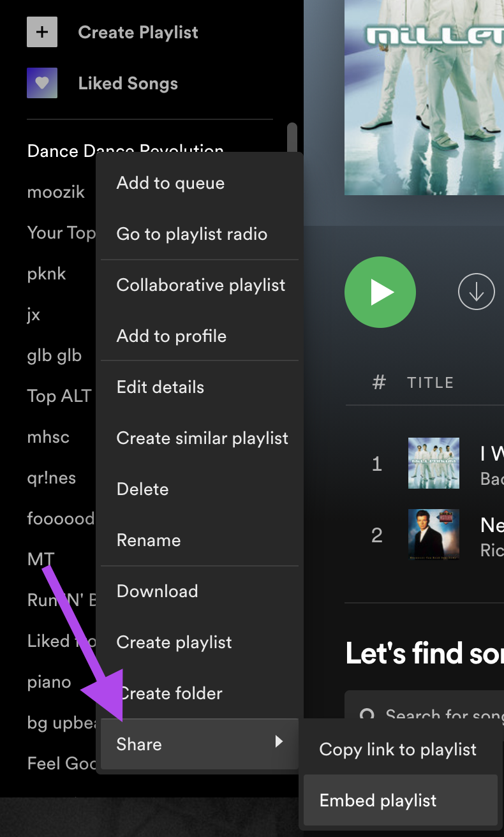Toggle Collaborative playlist option
This screenshot has height=837, width=504.
(x=200, y=285)
